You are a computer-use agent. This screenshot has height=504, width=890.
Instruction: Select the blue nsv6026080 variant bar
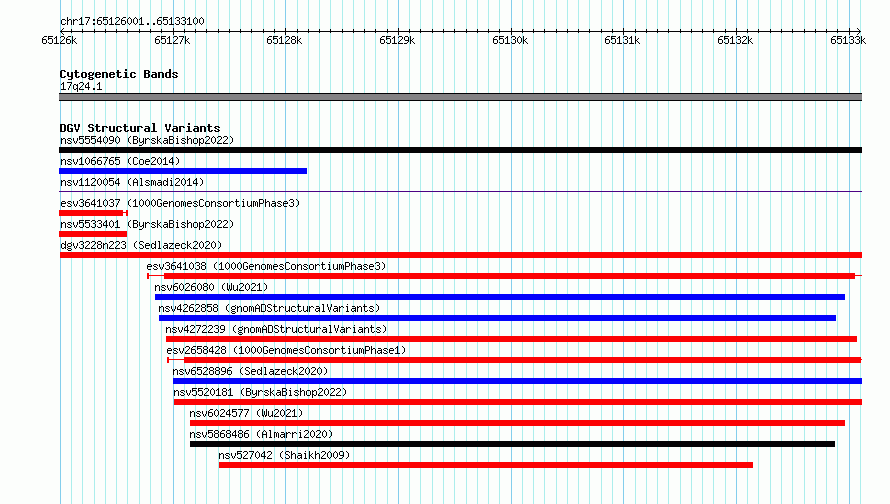(500, 297)
